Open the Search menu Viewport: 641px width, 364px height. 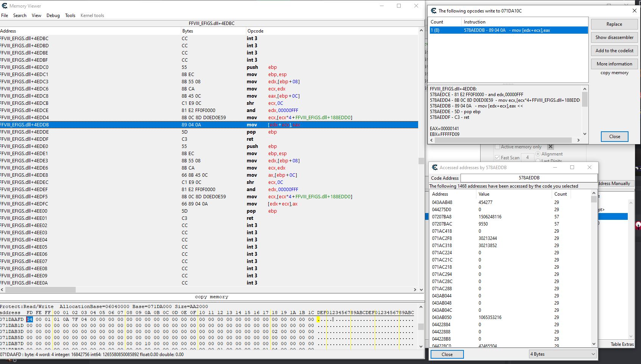pyautogui.click(x=20, y=16)
